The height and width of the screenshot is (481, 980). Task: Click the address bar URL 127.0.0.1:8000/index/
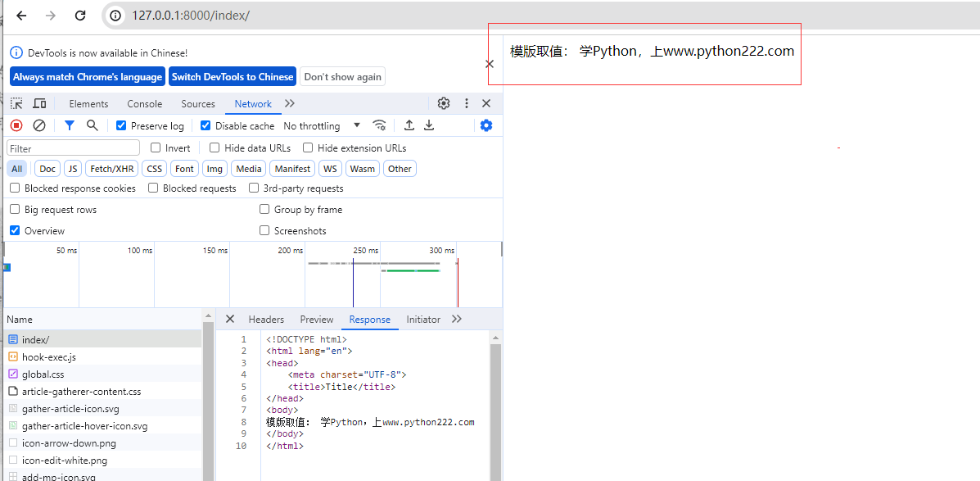(x=191, y=16)
